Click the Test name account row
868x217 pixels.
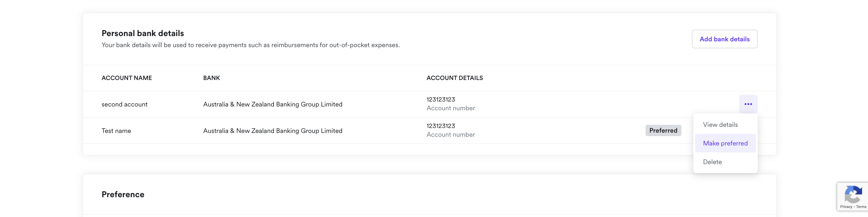(429, 131)
